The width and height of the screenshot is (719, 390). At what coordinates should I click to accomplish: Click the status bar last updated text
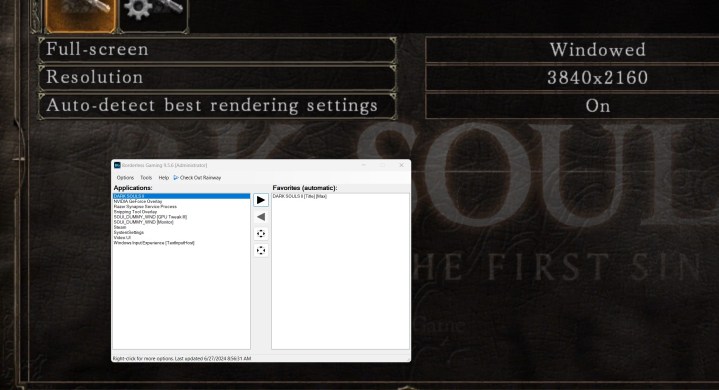182,358
